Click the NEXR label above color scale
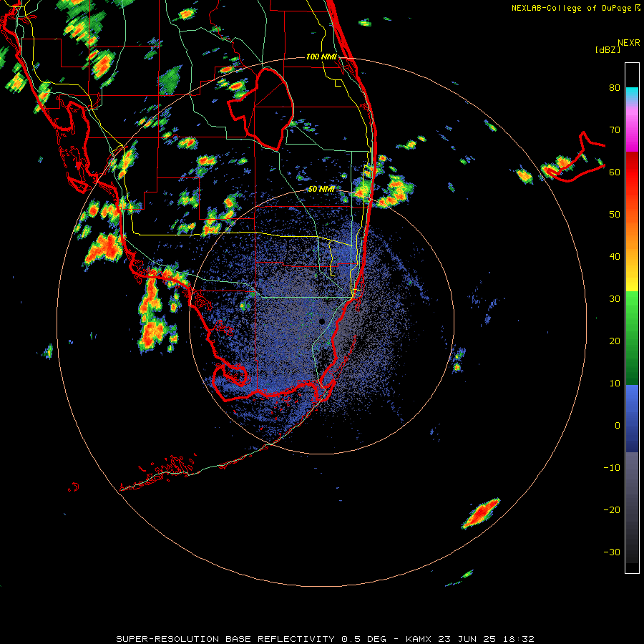 [629, 43]
